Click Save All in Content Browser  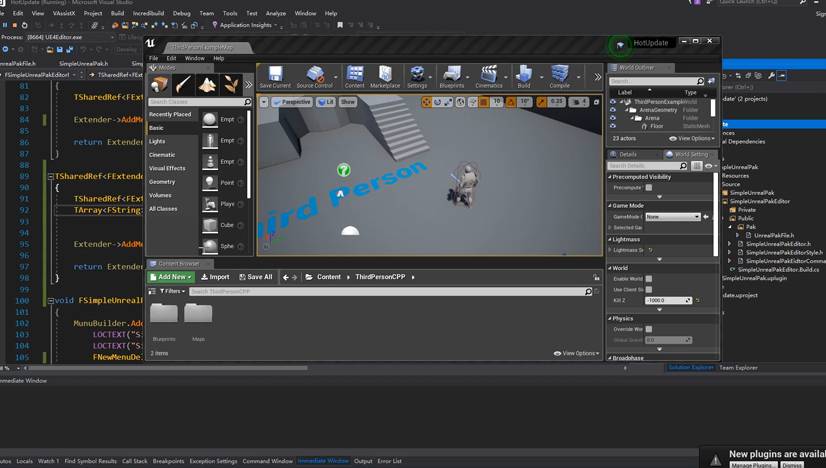255,277
